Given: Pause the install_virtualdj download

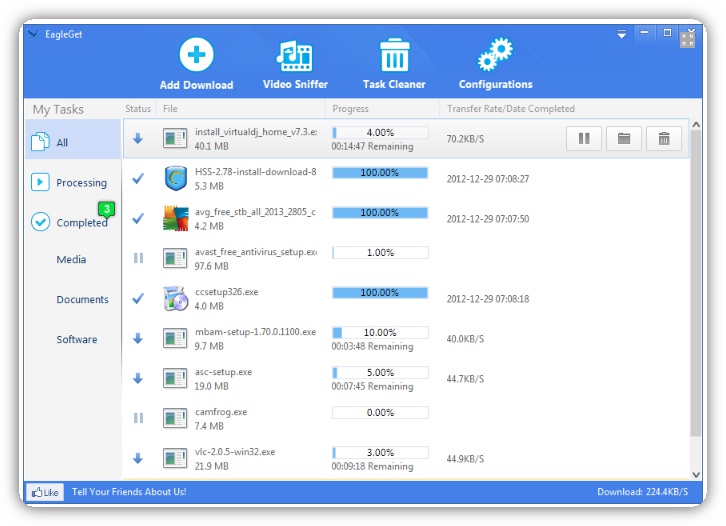Looking at the screenshot, I should pos(584,138).
